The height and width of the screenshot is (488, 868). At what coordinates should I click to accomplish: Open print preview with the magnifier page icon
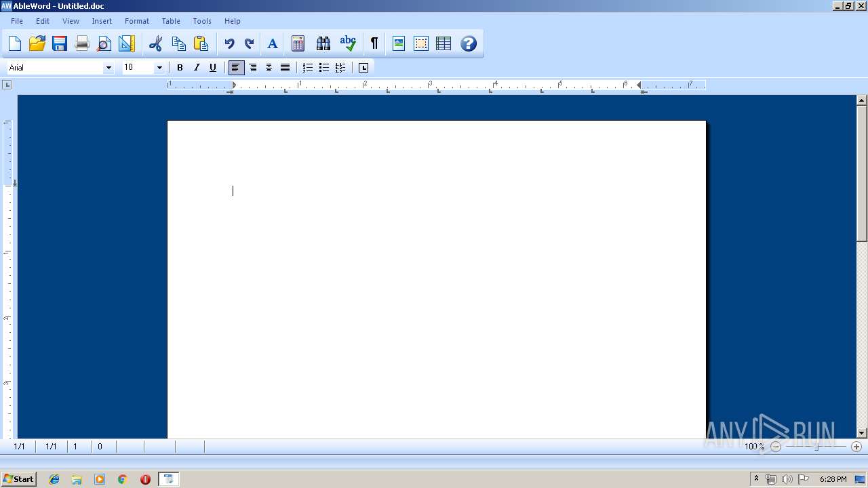tap(104, 44)
